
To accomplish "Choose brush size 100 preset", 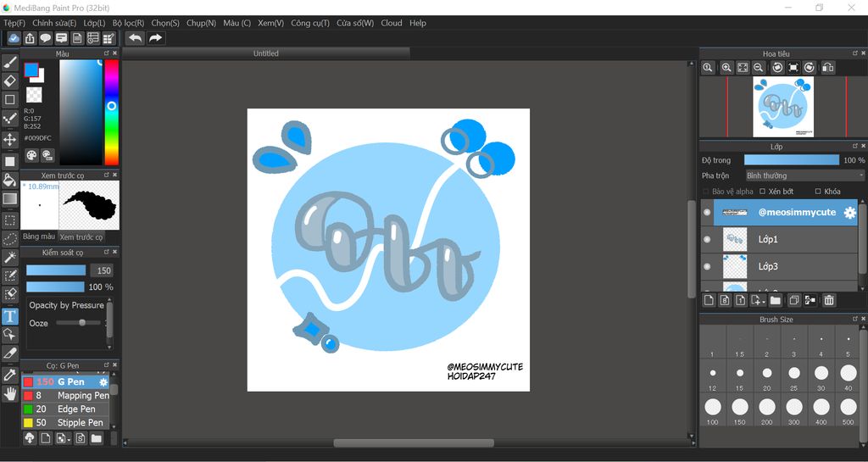I will point(712,410).
